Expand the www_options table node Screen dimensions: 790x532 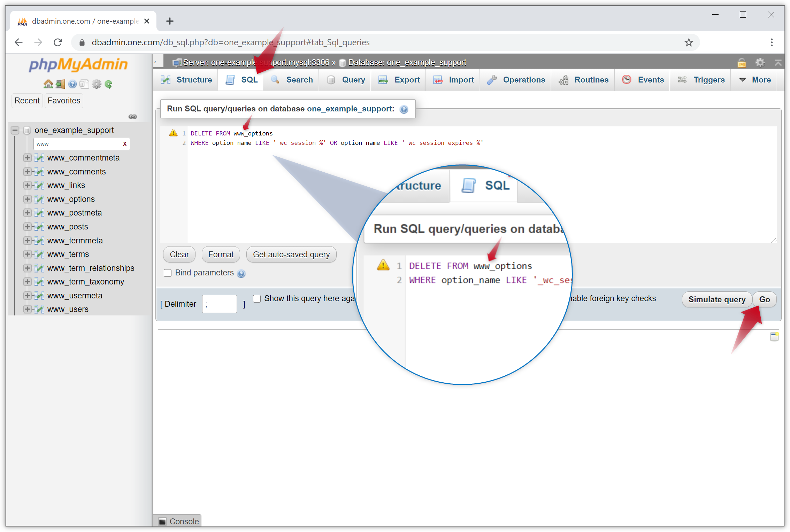pos(27,199)
